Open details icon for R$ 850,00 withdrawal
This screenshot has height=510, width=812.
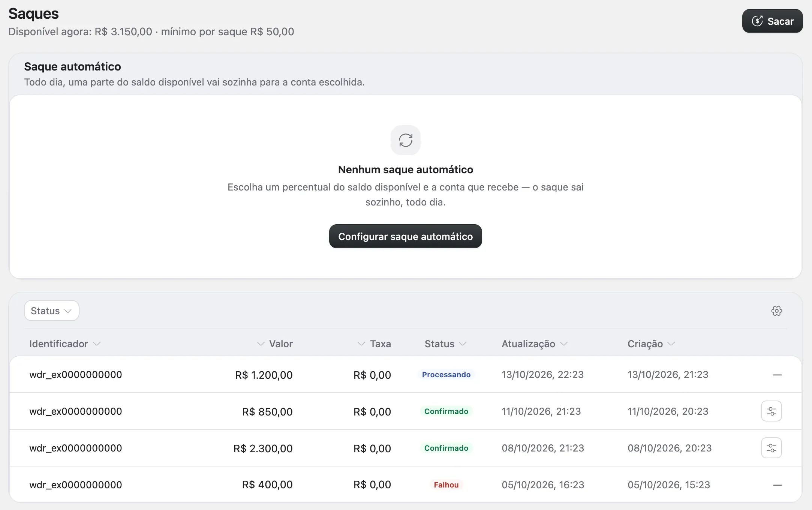(x=771, y=411)
